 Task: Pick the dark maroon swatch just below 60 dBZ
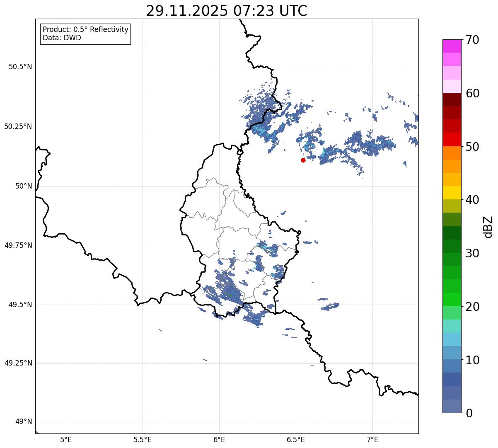(x=452, y=99)
